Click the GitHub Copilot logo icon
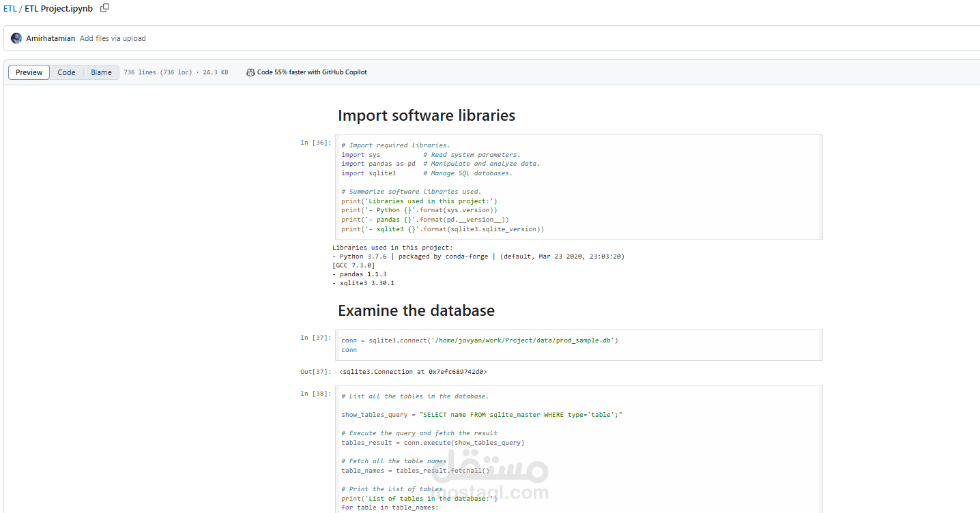This screenshot has width=980, height=513. [250, 72]
